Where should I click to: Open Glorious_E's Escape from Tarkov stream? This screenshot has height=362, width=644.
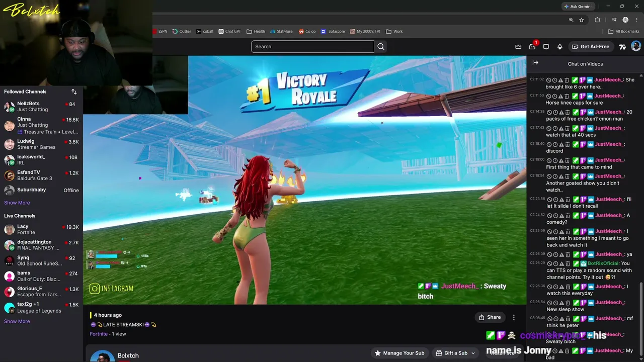(x=41, y=292)
